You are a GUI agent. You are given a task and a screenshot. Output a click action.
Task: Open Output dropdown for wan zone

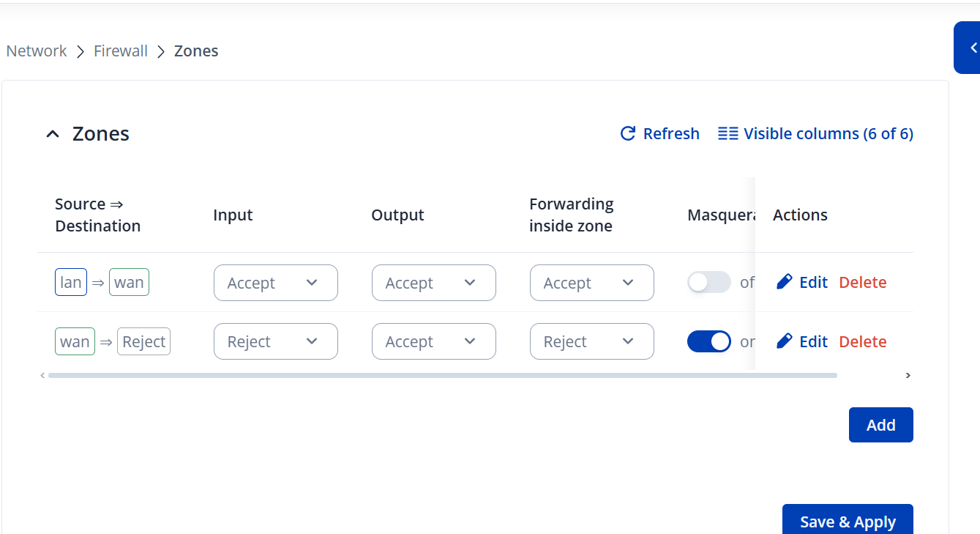(x=433, y=341)
